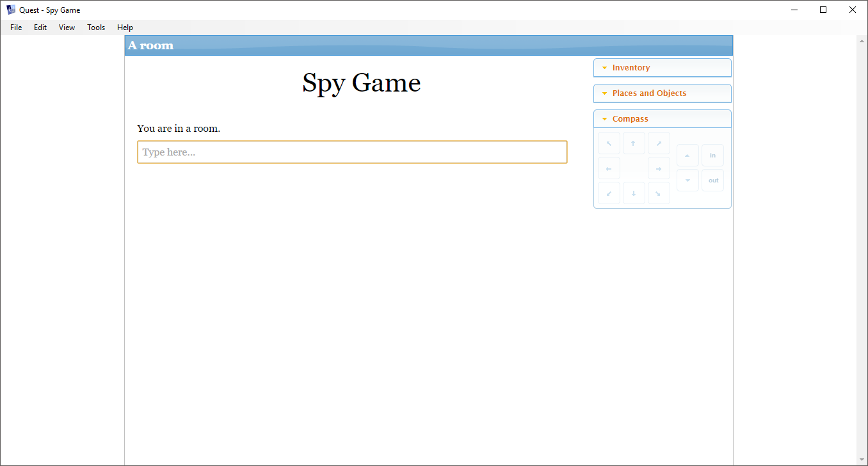Click the vertical scrollbar down arrow
The height and width of the screenshot is (466, 868).
[862, 460]
